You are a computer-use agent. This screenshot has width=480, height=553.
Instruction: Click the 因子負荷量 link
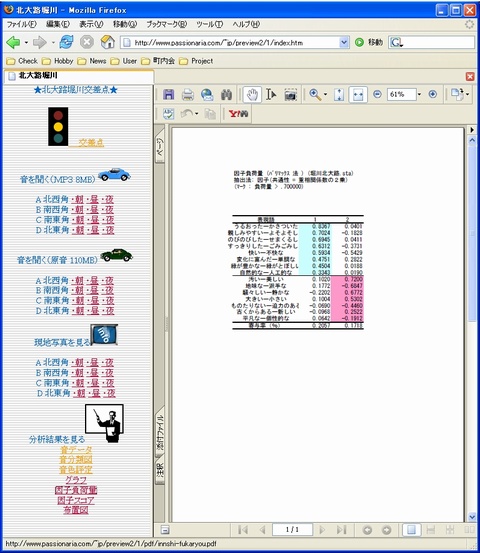76,490
